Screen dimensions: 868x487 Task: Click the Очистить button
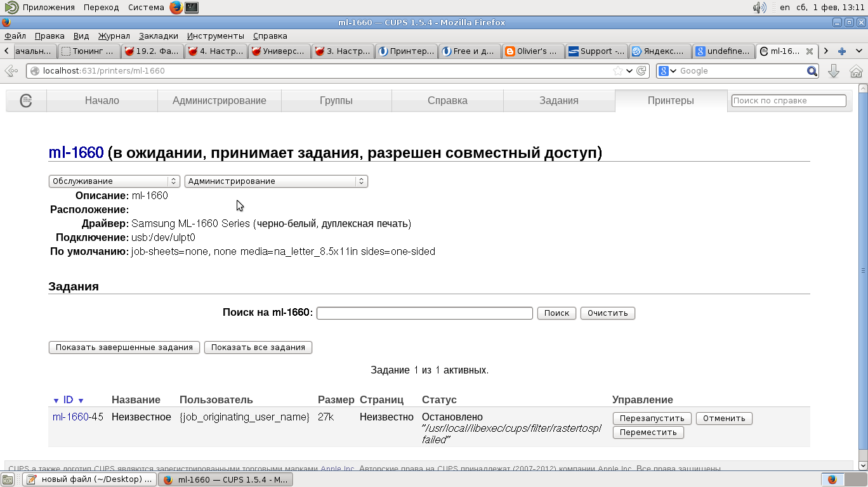607,313
